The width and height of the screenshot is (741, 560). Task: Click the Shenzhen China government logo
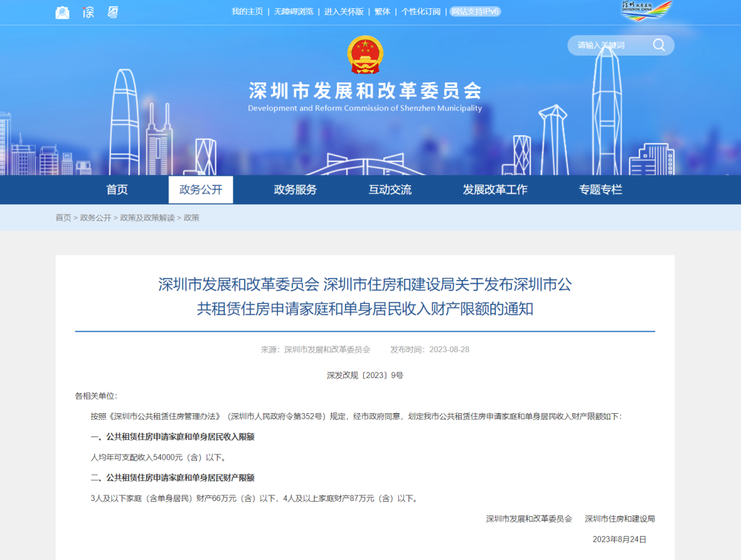(646, 10)
